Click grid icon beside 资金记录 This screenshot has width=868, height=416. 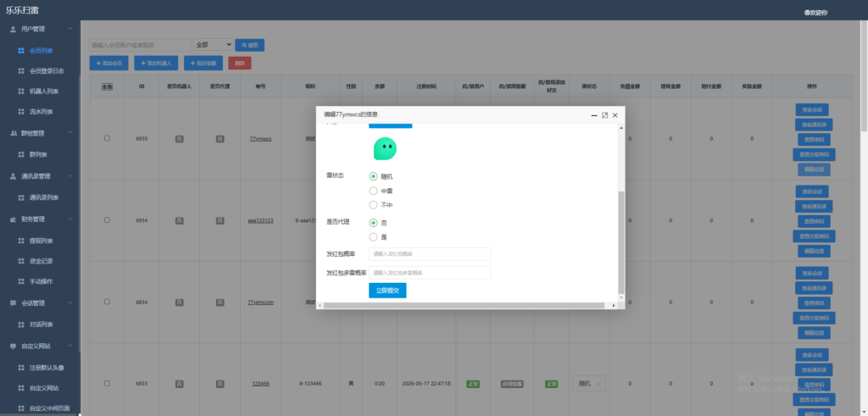click(x=21, y=261)
